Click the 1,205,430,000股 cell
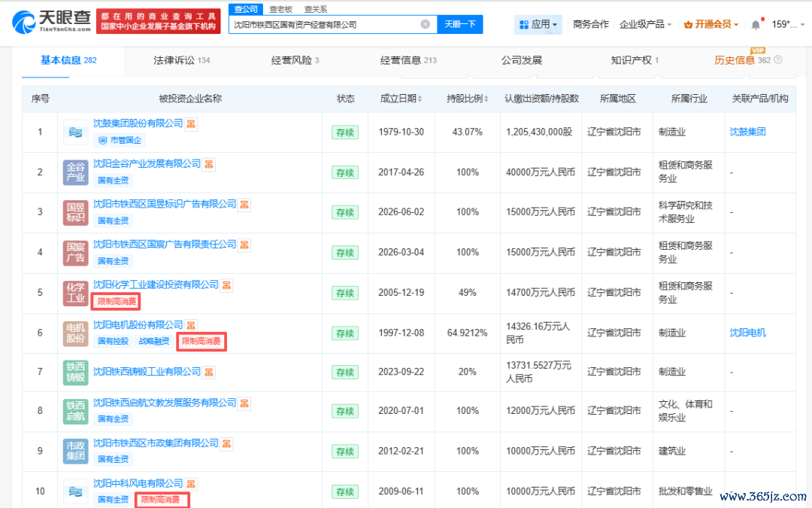The height and width of the screenshot is (508, 812). coord(539,132)
